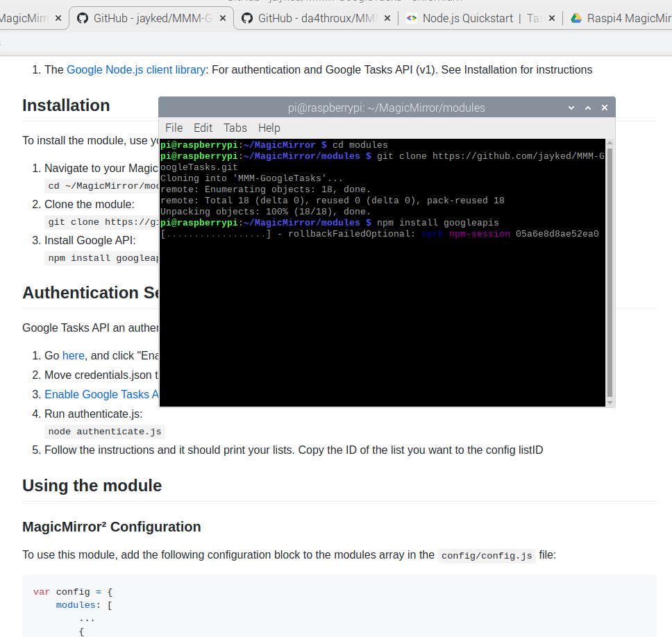Click 'Unpacking objects: 100%' terminal line
Image resolution: width=672 pixels, height=637 pixels.
(x=265, y=212)
